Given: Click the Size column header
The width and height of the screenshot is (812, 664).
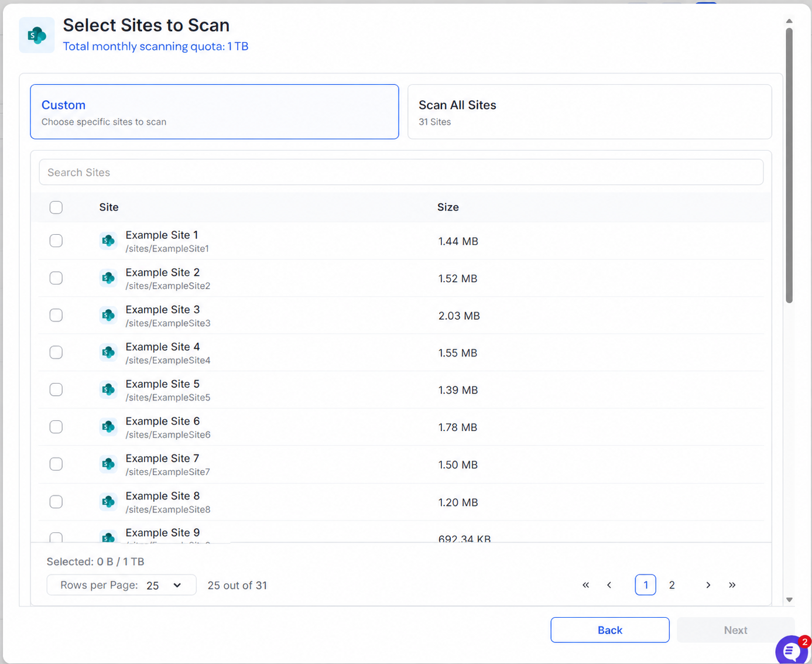Looking at the screenshot, I should click(448, 207).
